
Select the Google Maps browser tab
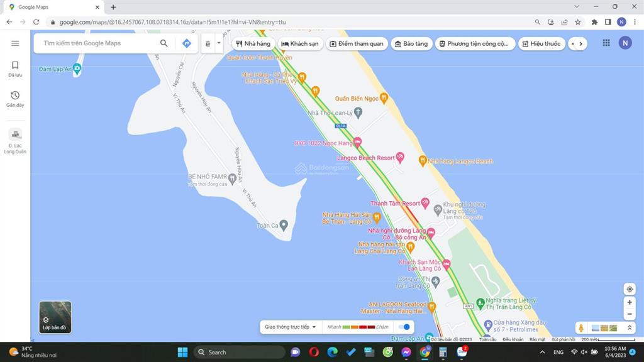[x=55, y=7]
